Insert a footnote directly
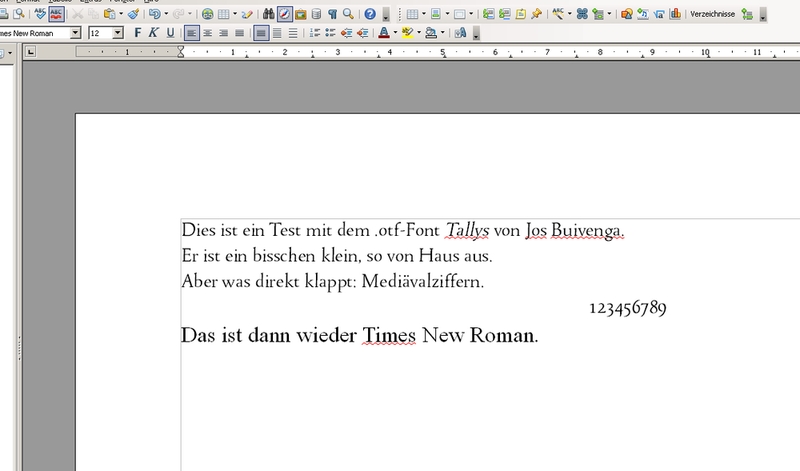The image size is (800, 471). coord(488,14)
